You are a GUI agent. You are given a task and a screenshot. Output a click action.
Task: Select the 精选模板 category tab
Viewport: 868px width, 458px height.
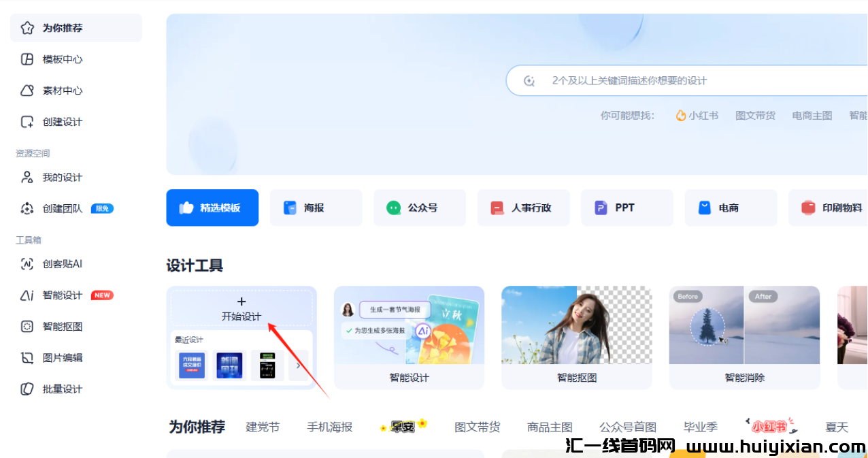[x=212, y=208]
